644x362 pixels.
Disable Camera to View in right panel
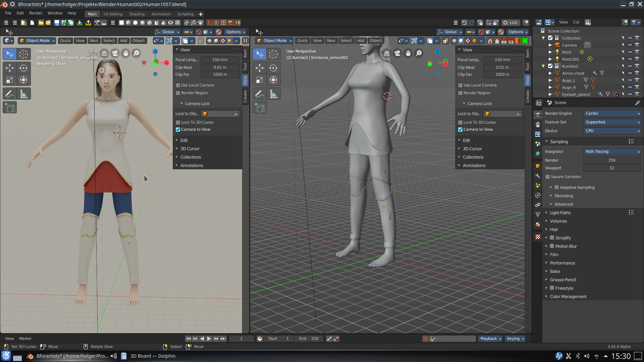461,129
